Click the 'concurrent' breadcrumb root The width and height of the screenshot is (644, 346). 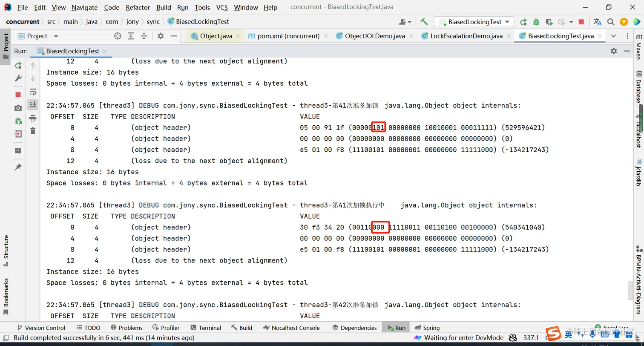coord(23,22)
